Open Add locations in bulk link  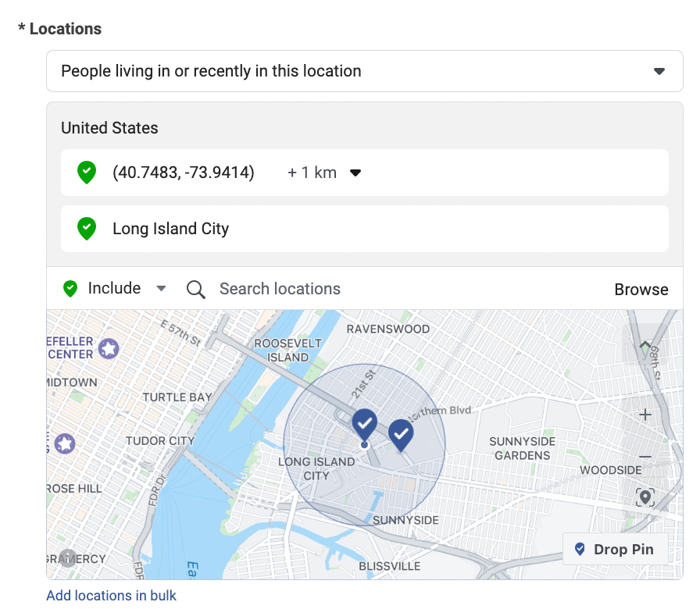coord(111,596)
